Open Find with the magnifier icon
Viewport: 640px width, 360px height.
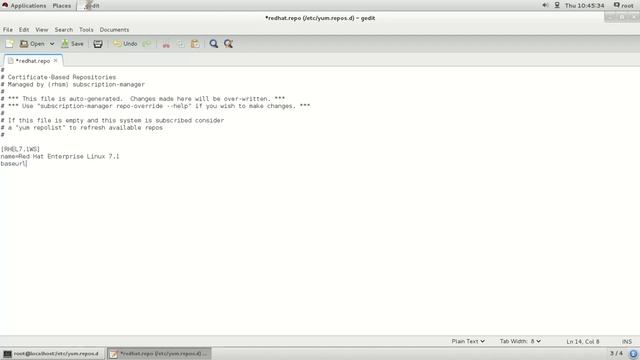(213, 44)
